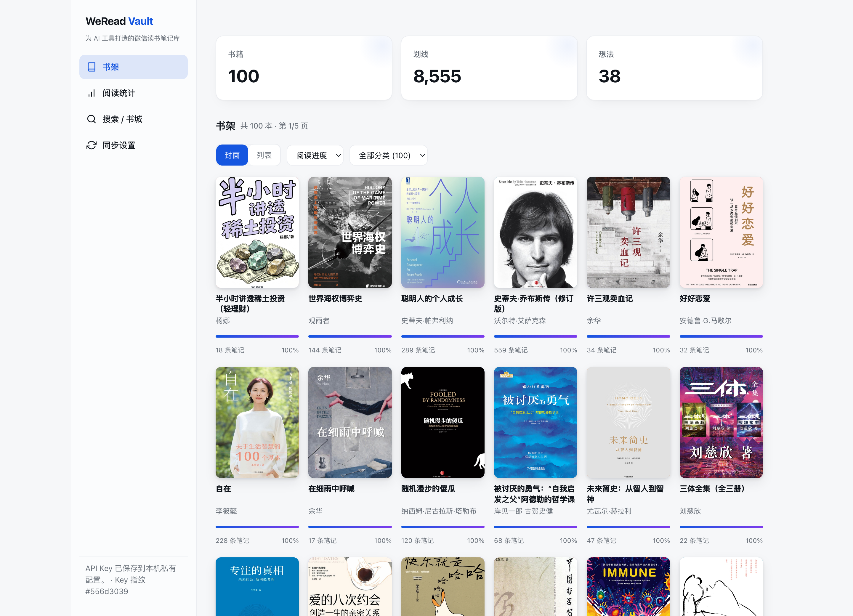Open 同步设置 in the sidebar
This screenshot has width=853, height=616.
134,145
